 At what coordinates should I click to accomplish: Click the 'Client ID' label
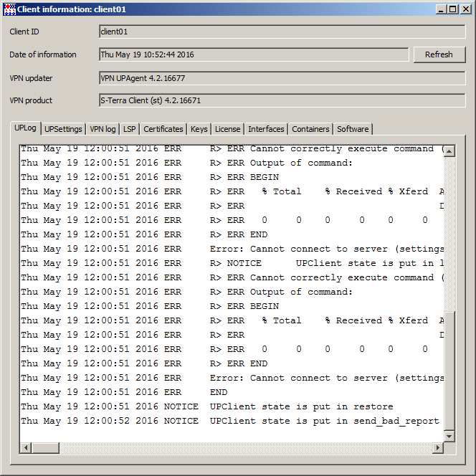(24, 32)
